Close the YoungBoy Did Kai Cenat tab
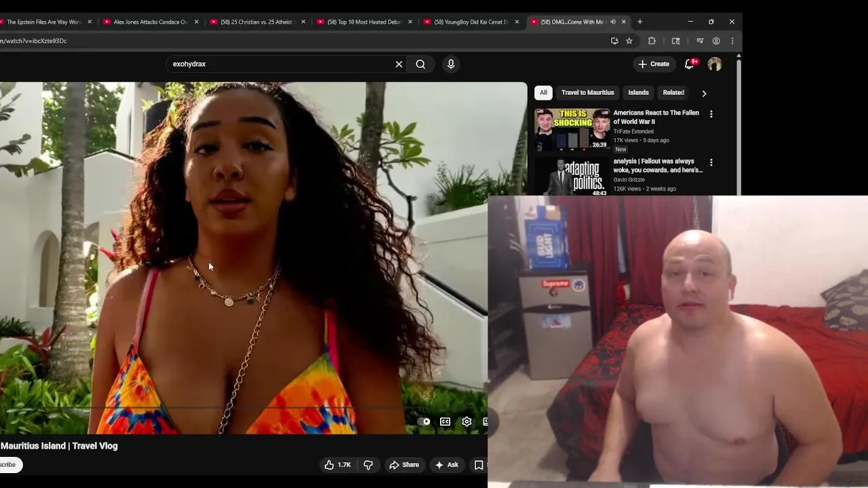Image resolution: width=868 pixels, height=488 pixels. coord(517,22)
